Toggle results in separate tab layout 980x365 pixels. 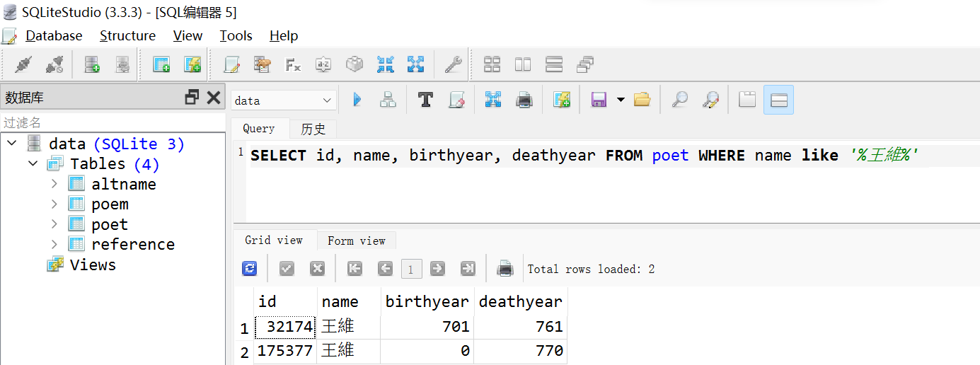click(747, 100)
